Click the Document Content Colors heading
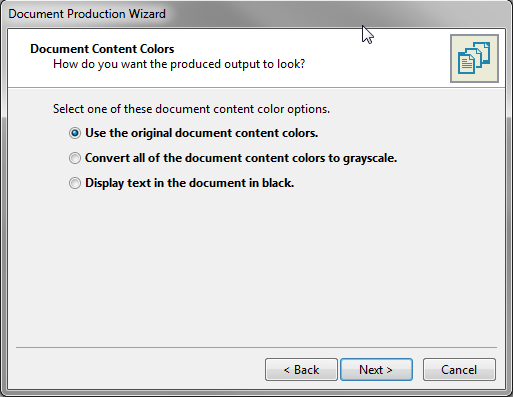This screenshot has width=514, height=397. [x=102, y=49]
